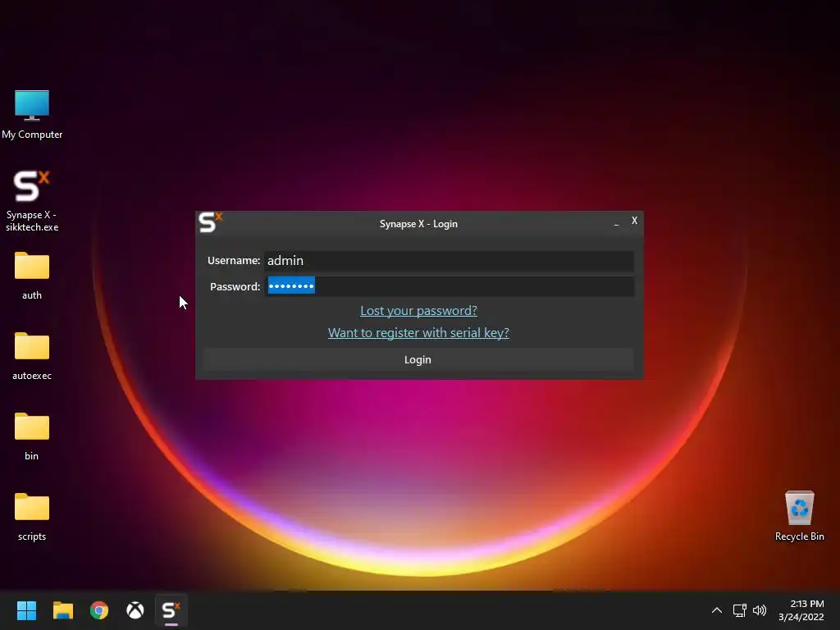Select the autoexec folder icon
Image resolution: width=840 pixels, height=630 pixels.
(x=32, y=356)
